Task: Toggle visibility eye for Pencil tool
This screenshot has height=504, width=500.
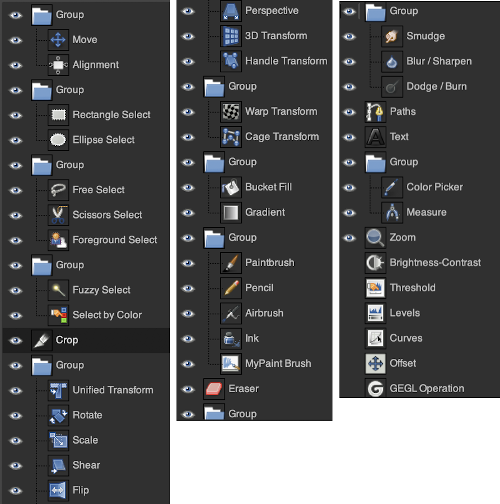Action: 188,288
